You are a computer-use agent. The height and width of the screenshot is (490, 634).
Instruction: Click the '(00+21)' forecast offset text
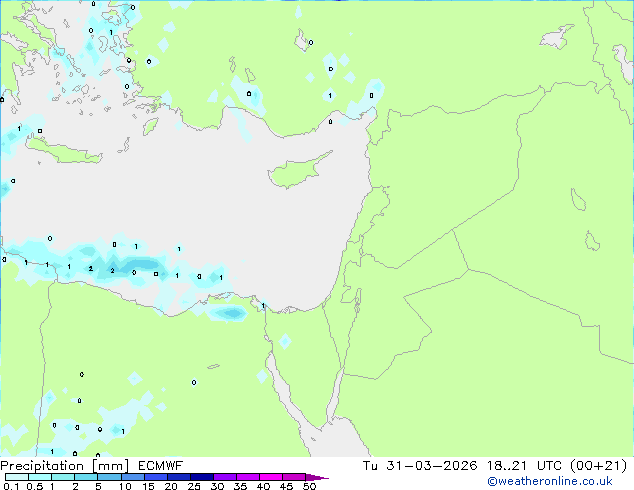coord(598,466)
